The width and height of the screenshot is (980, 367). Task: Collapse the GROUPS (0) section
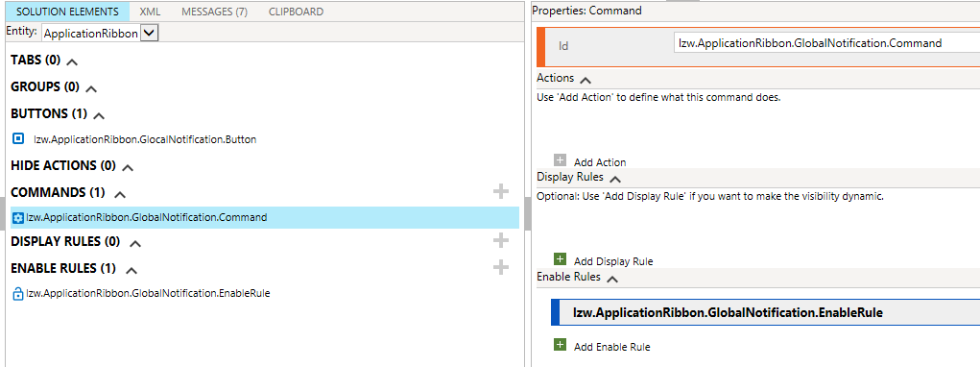point(91,88)
